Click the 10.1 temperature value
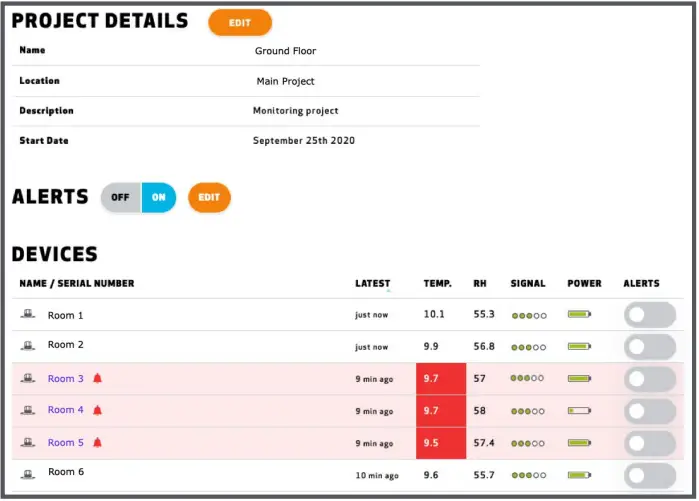The image size is (699, 501). [434, 314]
